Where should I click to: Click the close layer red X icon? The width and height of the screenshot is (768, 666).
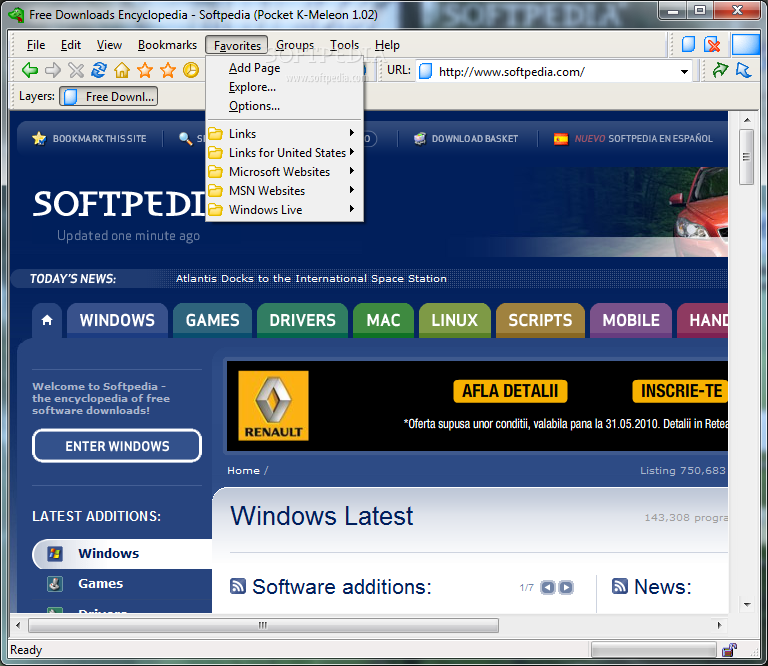[x=712, y=45]
